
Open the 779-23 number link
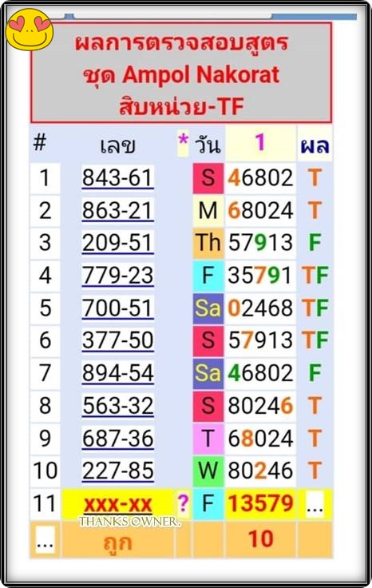pyautogui.click(x=117, y=276)
